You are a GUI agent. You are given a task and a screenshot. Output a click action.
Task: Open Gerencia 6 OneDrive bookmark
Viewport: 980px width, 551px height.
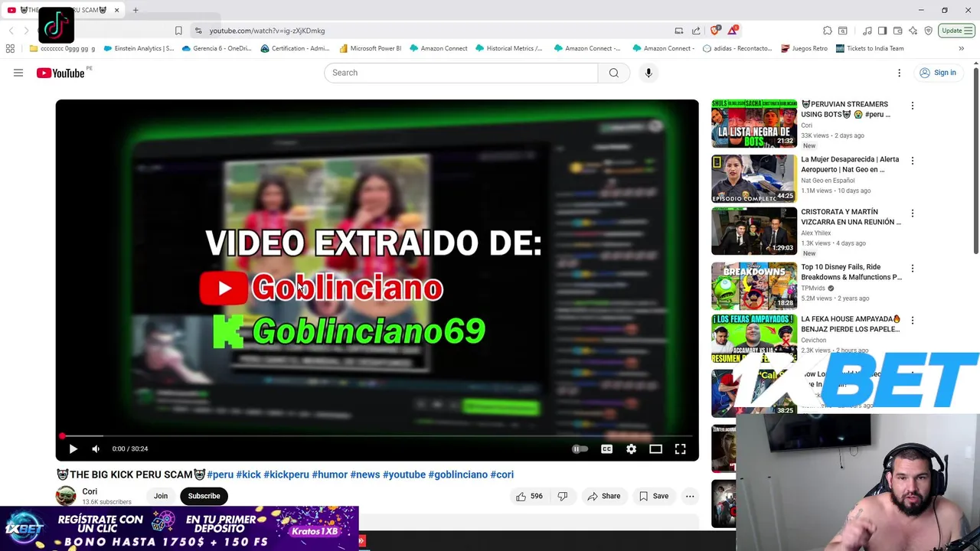tap(217, 48)
